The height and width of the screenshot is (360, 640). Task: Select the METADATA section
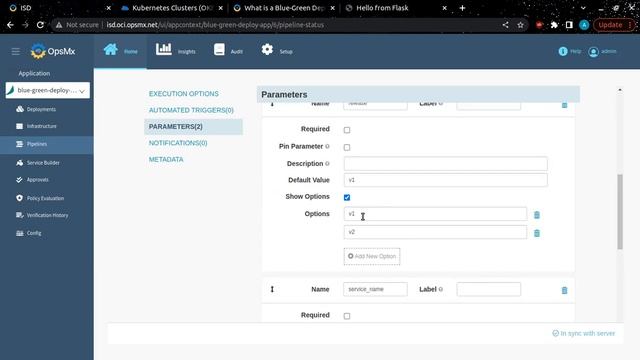[x=166, y=159]
